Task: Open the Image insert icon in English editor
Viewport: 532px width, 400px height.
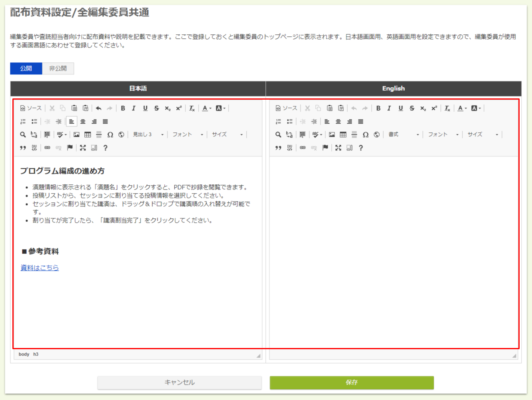Action: 331,134
